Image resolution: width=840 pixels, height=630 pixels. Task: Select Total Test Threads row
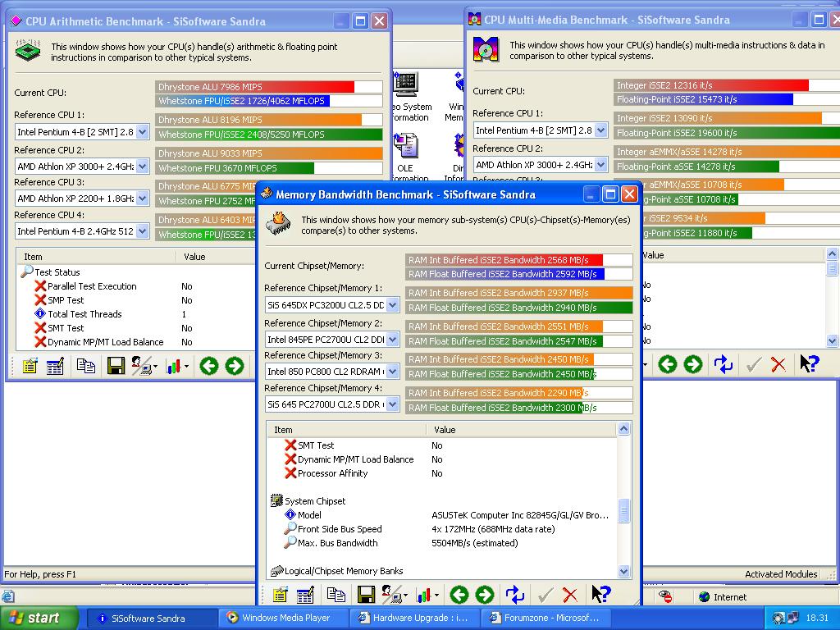(78, 314)
